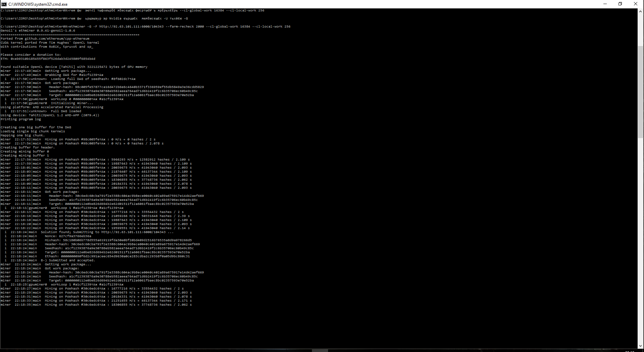Click the C:\WINDOWS\system32\cmd.exe title text

click(x=38, y=4)
